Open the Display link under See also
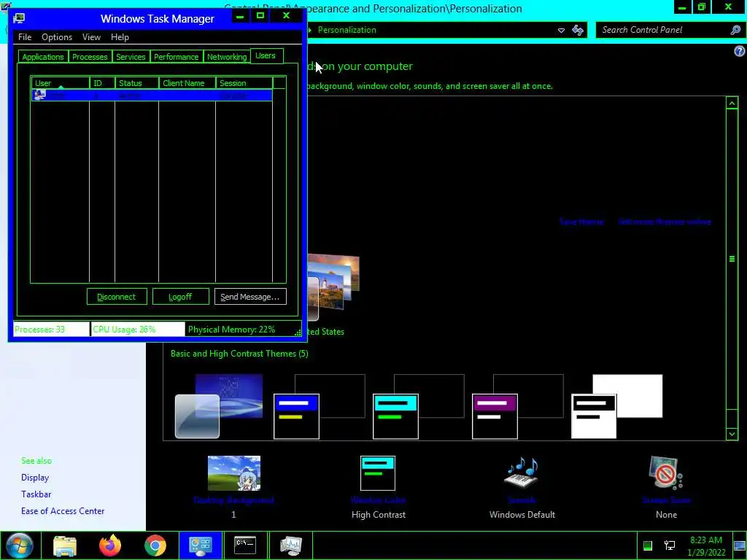Image resolution: width=747 pixels, height=560 pixels. pyautogui.click(x=35, y=477)
